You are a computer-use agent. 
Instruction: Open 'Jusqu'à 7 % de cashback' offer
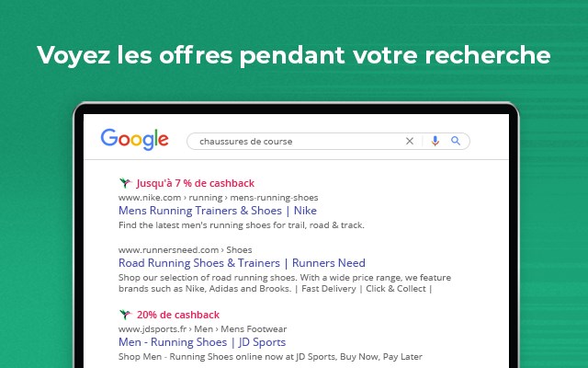click(196, 183)
